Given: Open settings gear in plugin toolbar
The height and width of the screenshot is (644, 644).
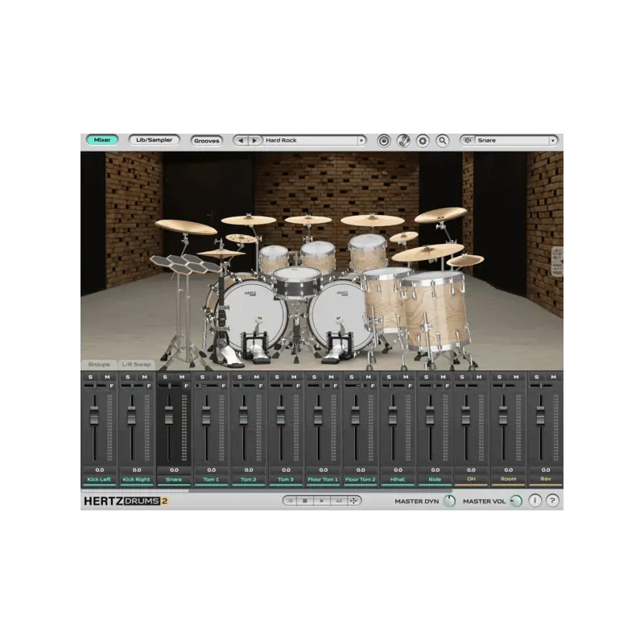Looking at the screenshot, I should (423, 141).
